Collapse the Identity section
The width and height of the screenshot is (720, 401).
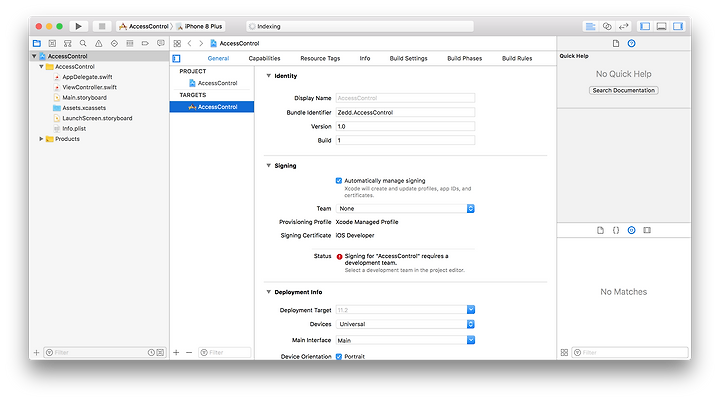[269, 76]
